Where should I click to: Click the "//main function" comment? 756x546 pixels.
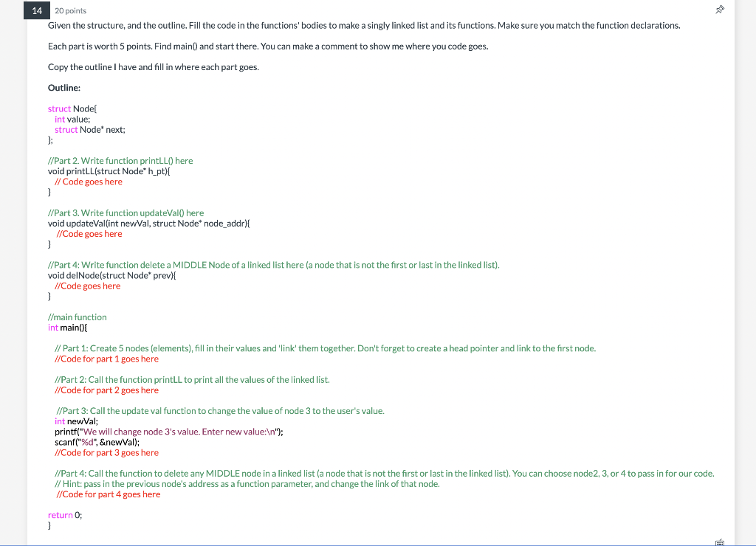click(x=77, y=317)
